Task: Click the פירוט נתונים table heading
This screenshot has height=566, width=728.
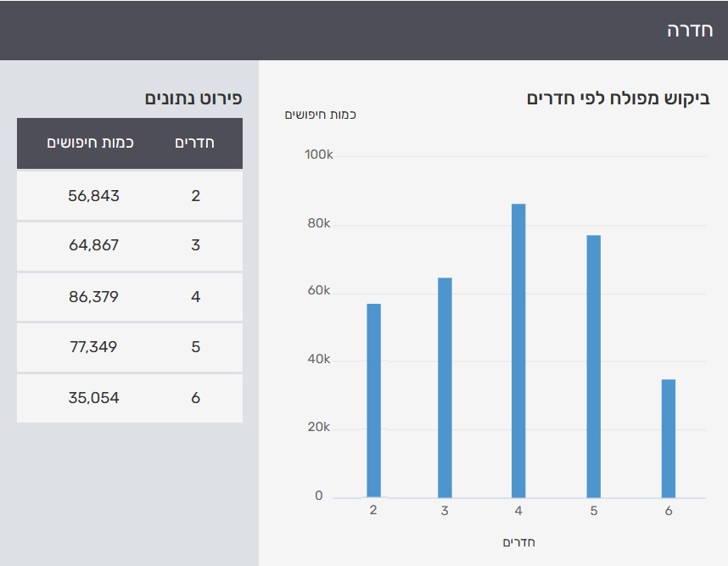Action: [x=193, y=98]
